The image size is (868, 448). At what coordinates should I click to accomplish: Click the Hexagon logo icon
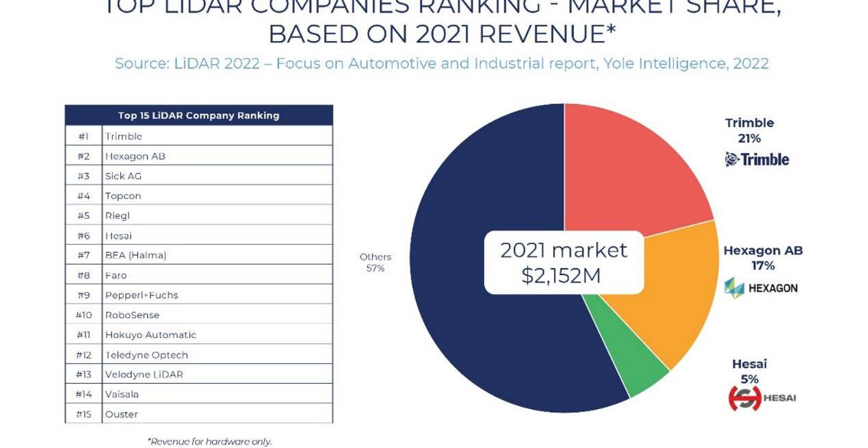click(734, 287)
